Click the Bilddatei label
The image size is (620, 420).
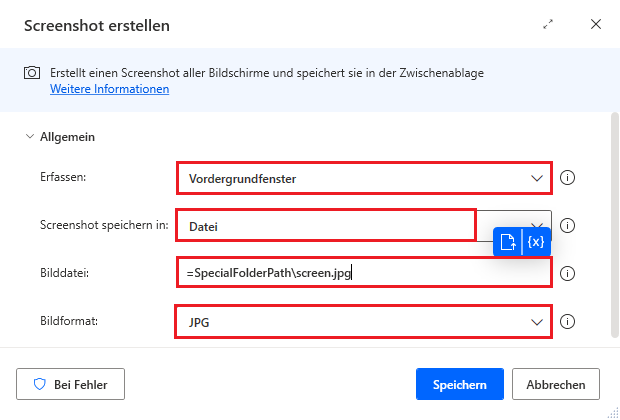coord(64,273)
